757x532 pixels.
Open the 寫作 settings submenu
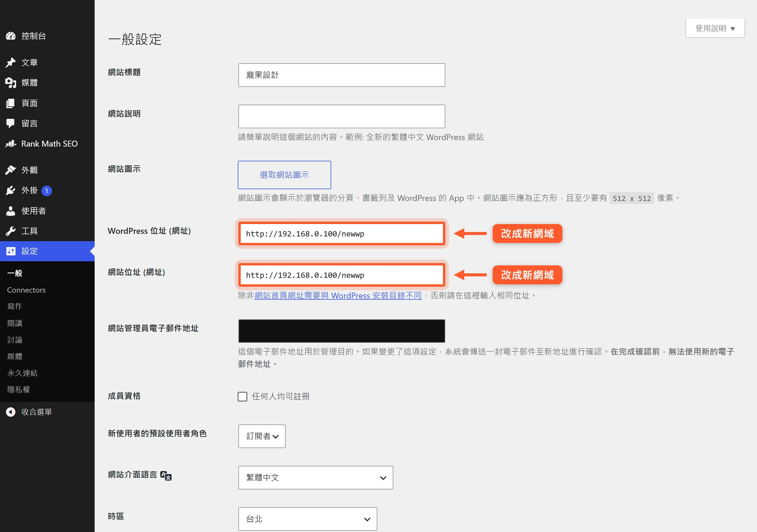pyautogui.click(x=14, y=306)
